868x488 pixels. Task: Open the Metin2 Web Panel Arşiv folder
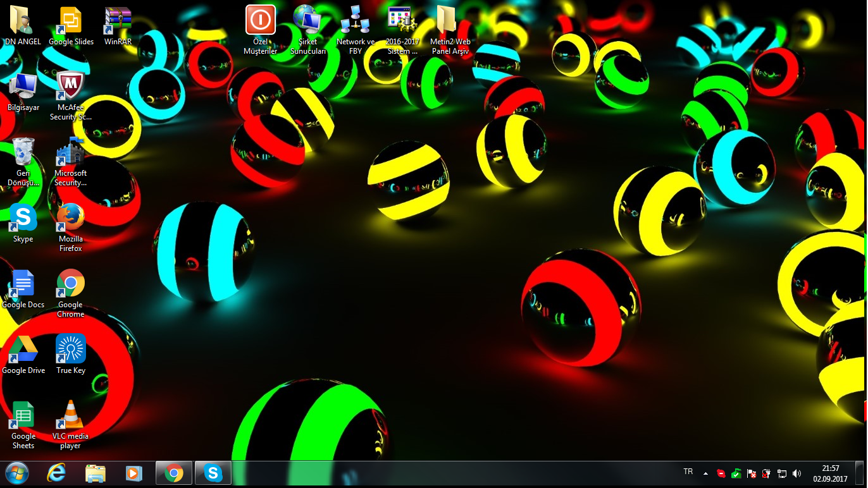point(450,30)
